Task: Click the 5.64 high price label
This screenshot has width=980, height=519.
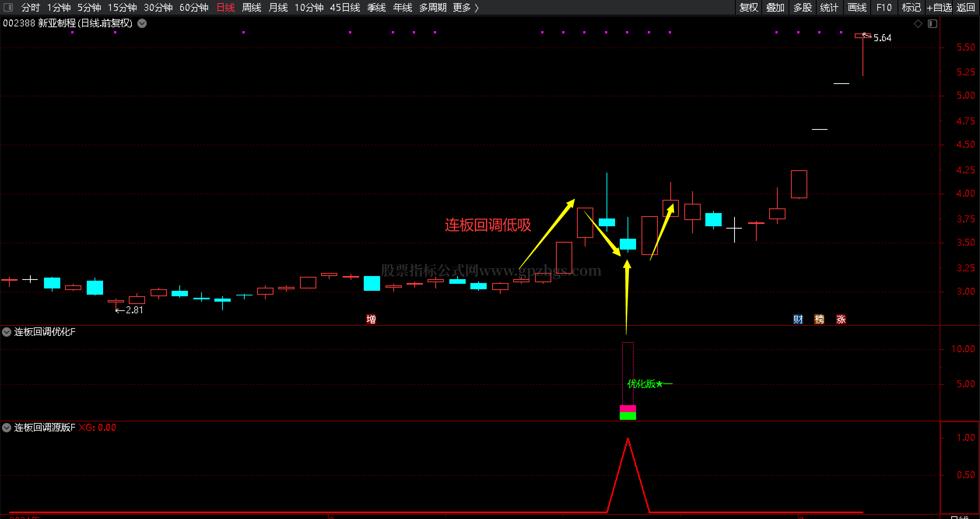Action: click(x=882, y=38)
